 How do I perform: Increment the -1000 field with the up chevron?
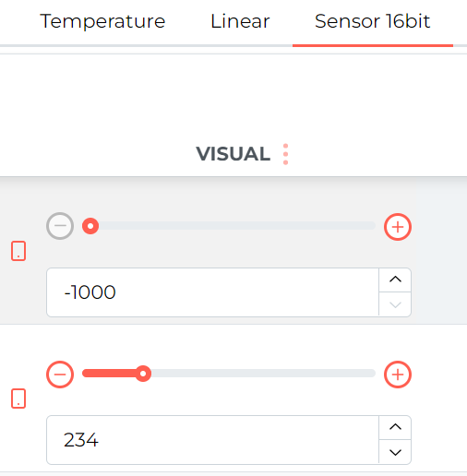click(395, 280)
